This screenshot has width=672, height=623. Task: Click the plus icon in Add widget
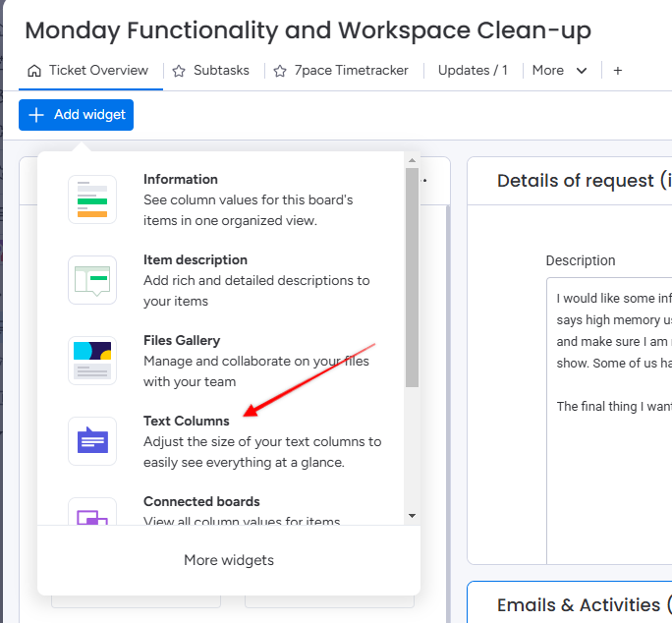(36, 115)
